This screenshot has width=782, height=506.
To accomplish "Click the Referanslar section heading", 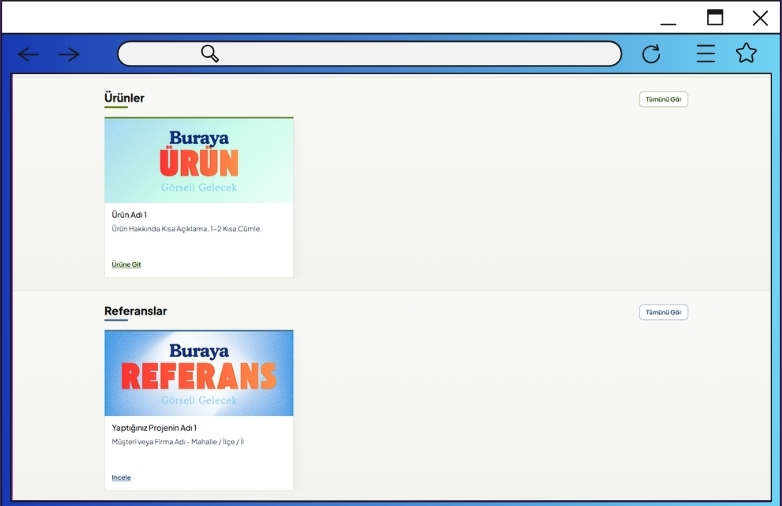I will click(135, 311).
